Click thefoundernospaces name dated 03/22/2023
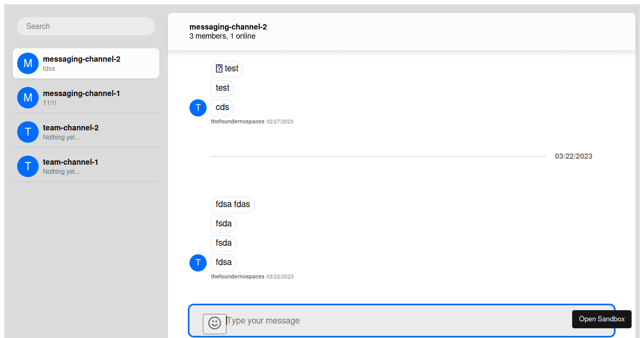Screen dimensions: 644x338 [238, 277]
